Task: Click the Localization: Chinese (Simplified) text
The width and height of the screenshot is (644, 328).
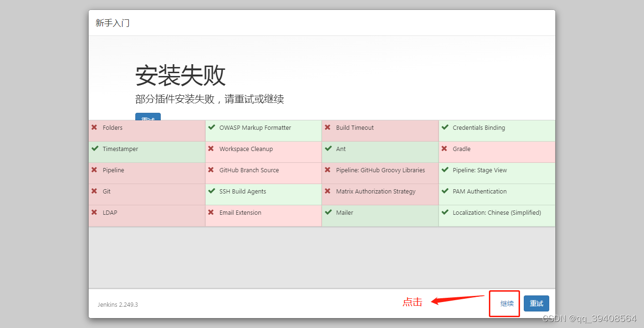Action: [497, 213]
